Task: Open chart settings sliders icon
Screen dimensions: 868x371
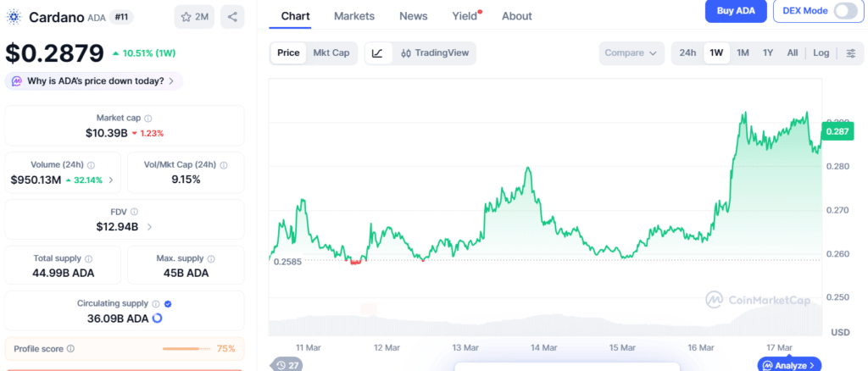Action: click(851, 53)
